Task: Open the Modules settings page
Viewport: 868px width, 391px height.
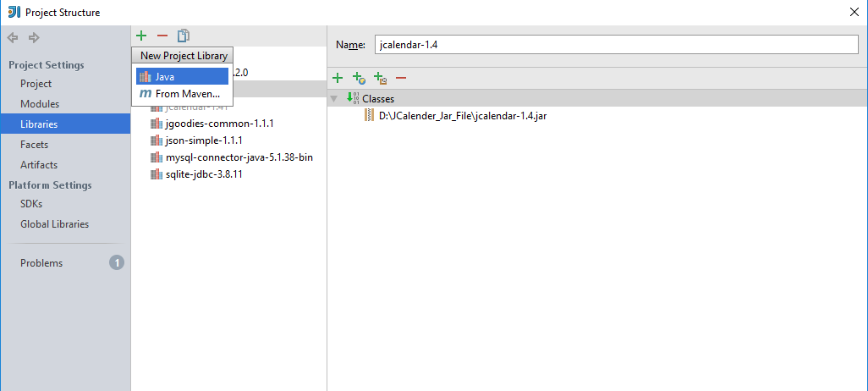Action: [40, 103]
